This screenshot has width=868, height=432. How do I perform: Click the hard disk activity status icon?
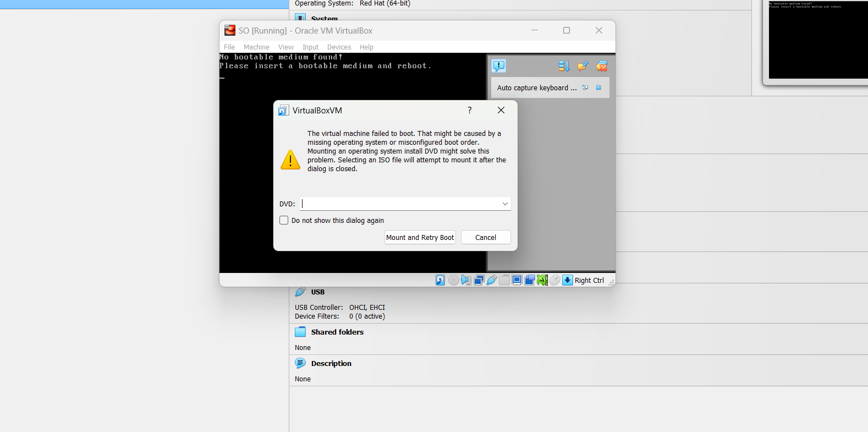click(440, 280)
